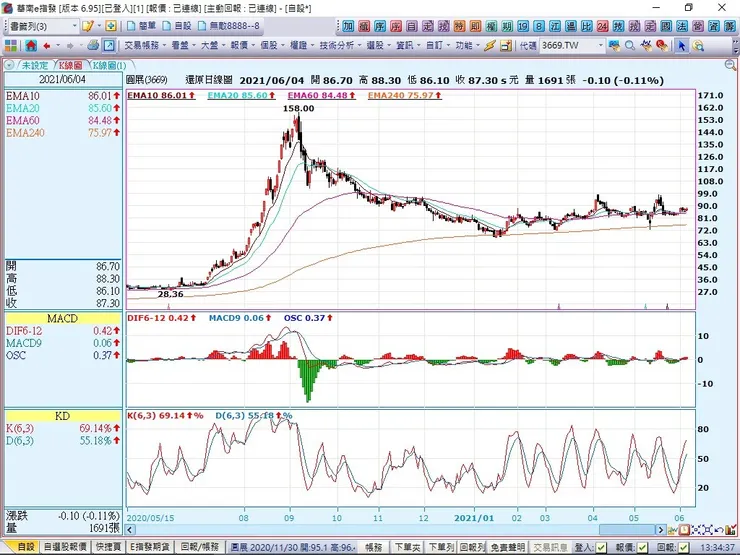Expand the 大盤 menu
Image resolution: width=740 pixels, height=555 pixels.
coord(213,45)
